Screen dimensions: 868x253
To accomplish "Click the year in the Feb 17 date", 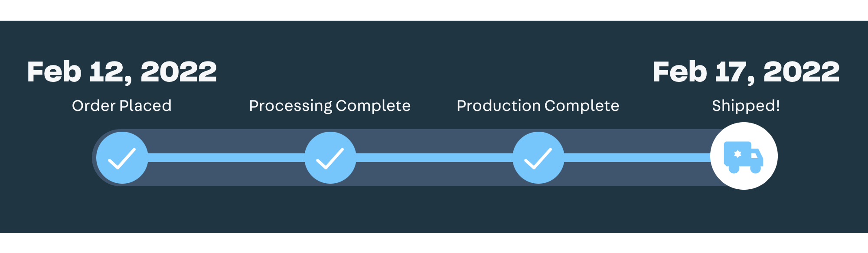I will 802,71.
